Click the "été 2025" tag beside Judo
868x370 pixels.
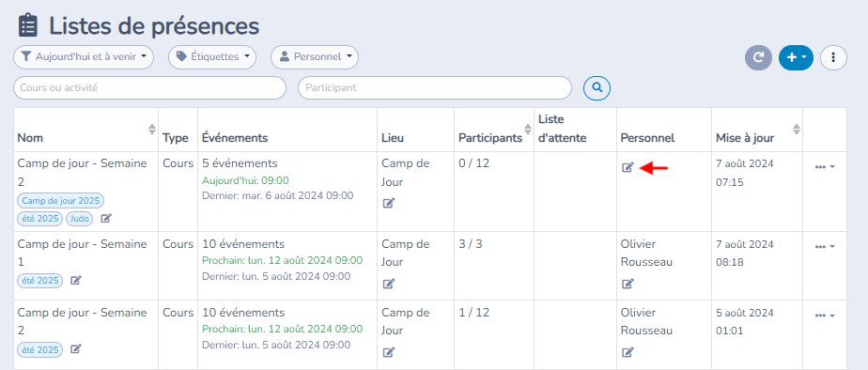tap(40, 219)
